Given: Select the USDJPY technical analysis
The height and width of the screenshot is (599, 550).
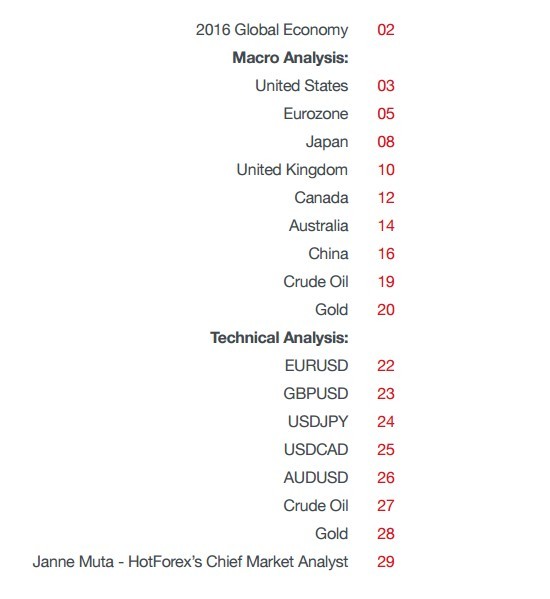Looking at the screenshot, I should point(318,422).
